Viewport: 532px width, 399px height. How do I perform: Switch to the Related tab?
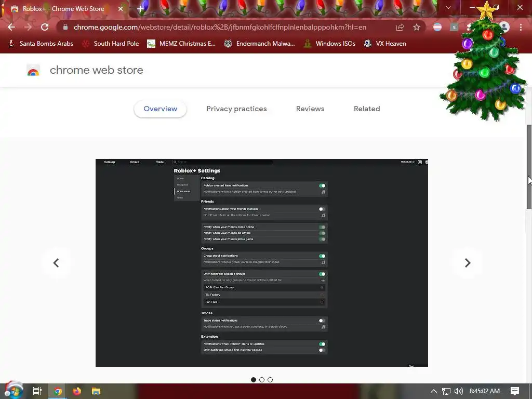[367, 109]
